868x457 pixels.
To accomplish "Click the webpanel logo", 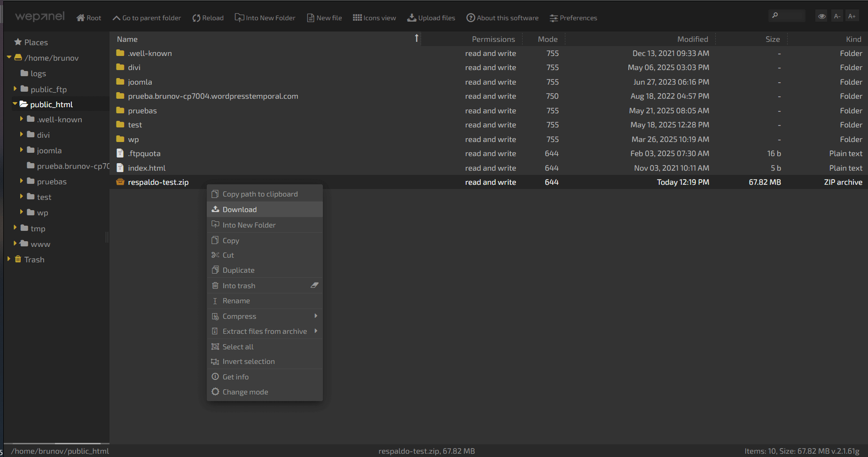I will tap(40, 16).
